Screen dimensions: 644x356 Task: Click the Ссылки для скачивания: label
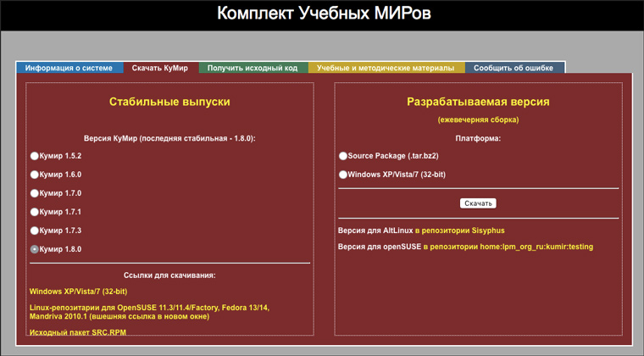(169, 275)
